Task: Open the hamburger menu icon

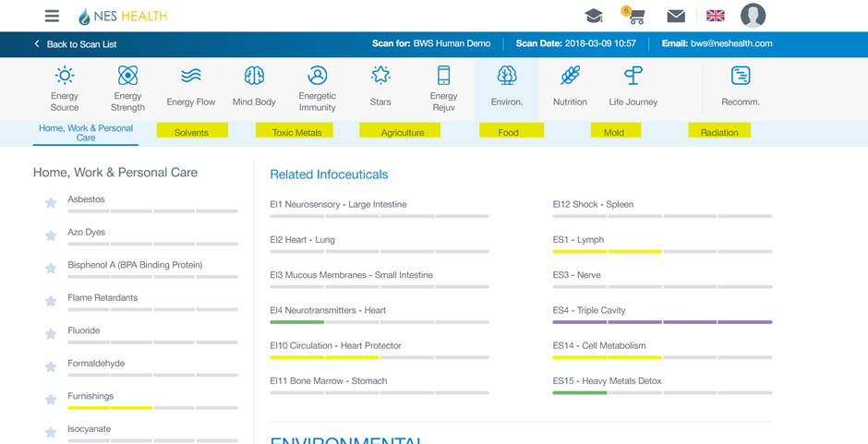Action: (x=52, y=16)
